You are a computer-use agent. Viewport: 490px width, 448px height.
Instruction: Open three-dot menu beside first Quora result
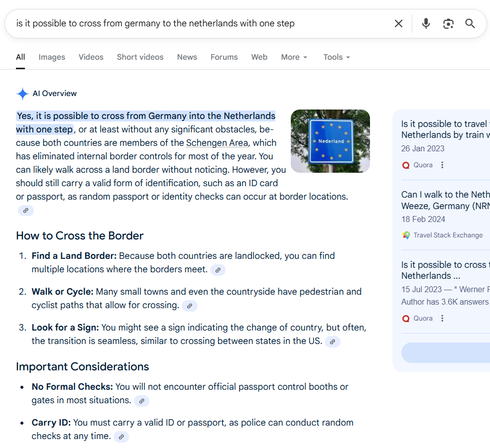click(x=442, y=165)
